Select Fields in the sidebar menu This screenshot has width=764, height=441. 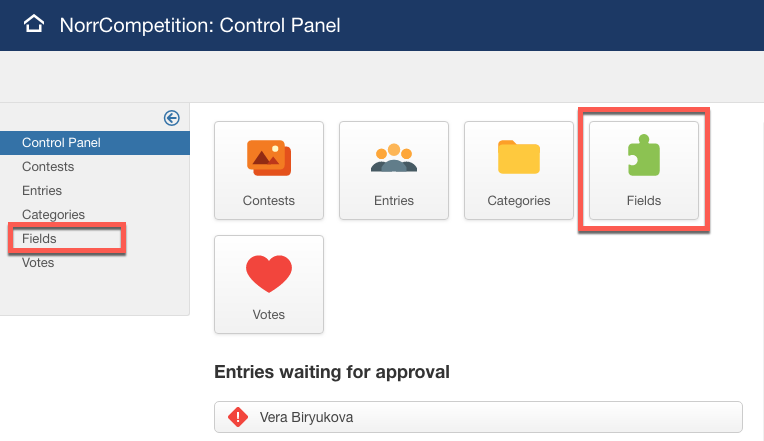click(x=39, y=239)
